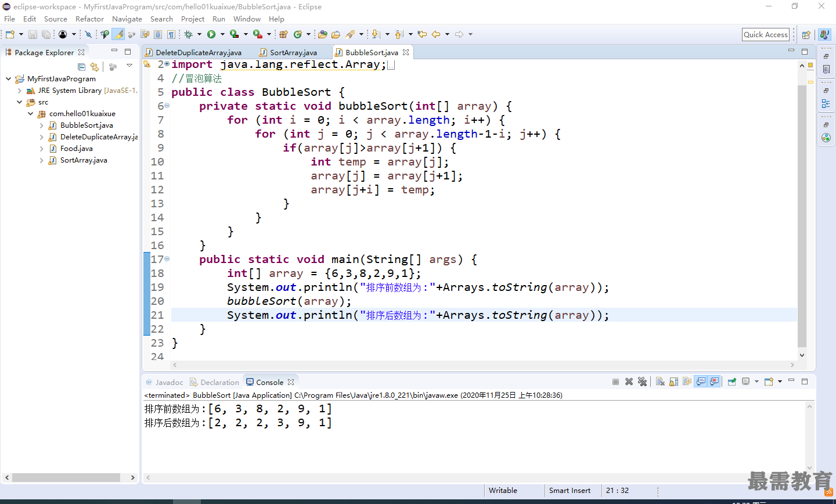This screenshot has height=504, width=836.
Task: Switch to the Declaration tab
Action: click(x=214, y=382)
